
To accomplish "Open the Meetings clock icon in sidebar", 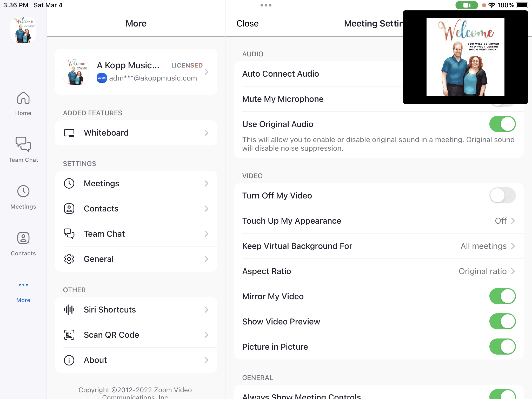I will point(23,191).
